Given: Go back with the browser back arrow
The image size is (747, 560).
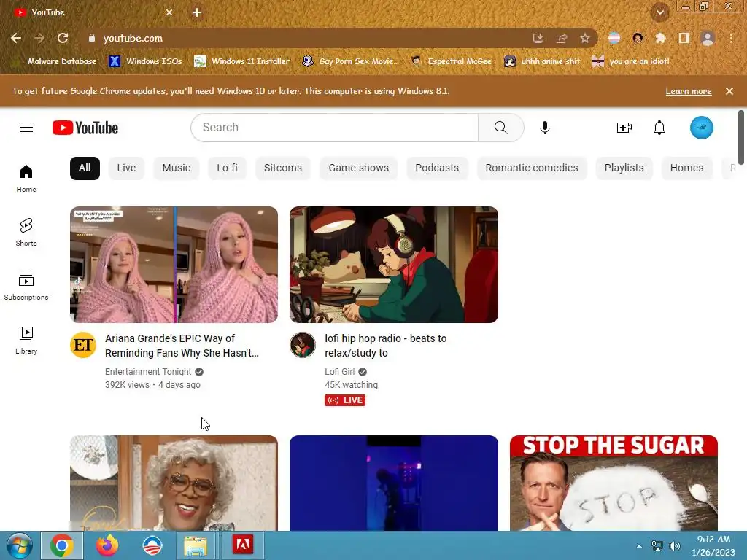Looking at the screenshot, I should point(16,38).
